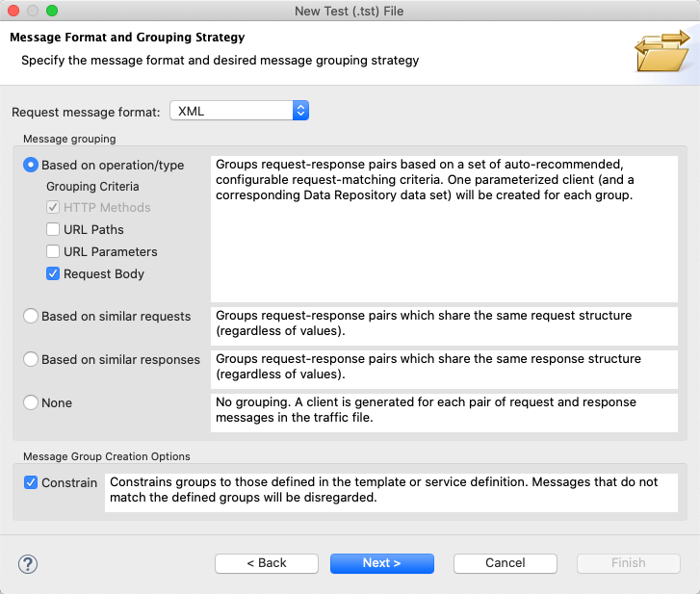Click the red close window button
This screenshot has width=700, height=594.
pyautogui.click(x=13, y=11)
